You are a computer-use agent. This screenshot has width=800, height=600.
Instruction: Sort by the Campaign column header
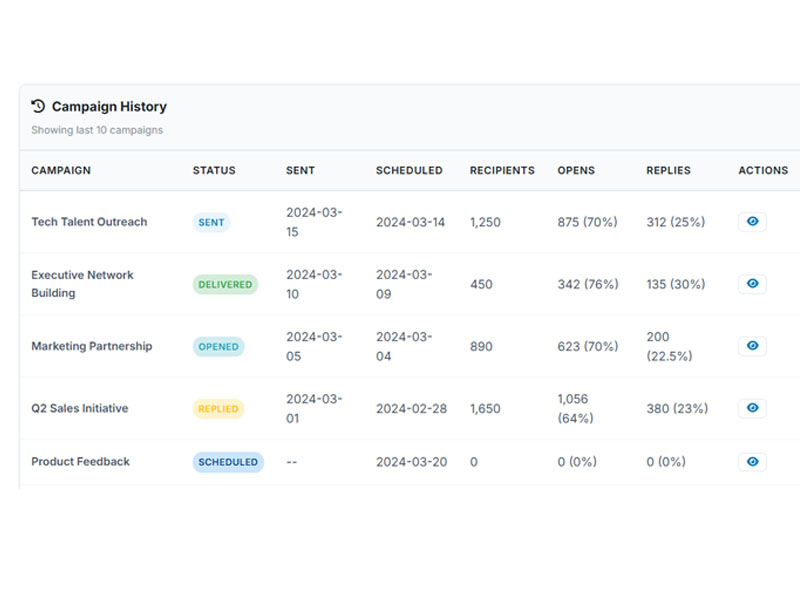point(61,171)
